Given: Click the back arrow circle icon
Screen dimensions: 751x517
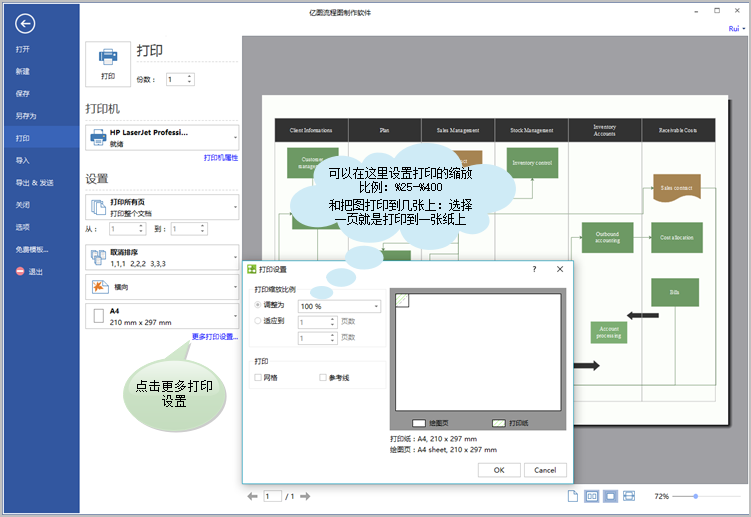Looking at the screenshot, I should (x=25, y=23).
